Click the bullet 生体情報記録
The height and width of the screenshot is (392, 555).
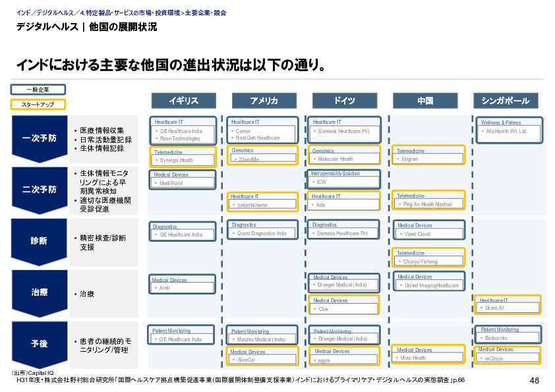point(102,149)
